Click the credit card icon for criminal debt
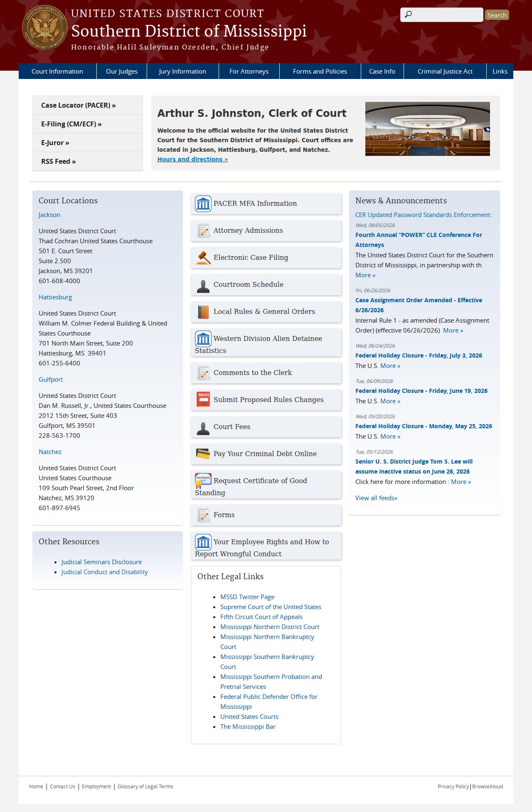532x812 pixels. click(203, 454)
